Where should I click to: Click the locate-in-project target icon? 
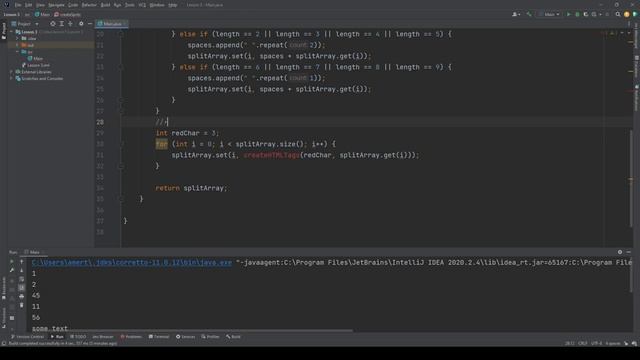point(53,24)
